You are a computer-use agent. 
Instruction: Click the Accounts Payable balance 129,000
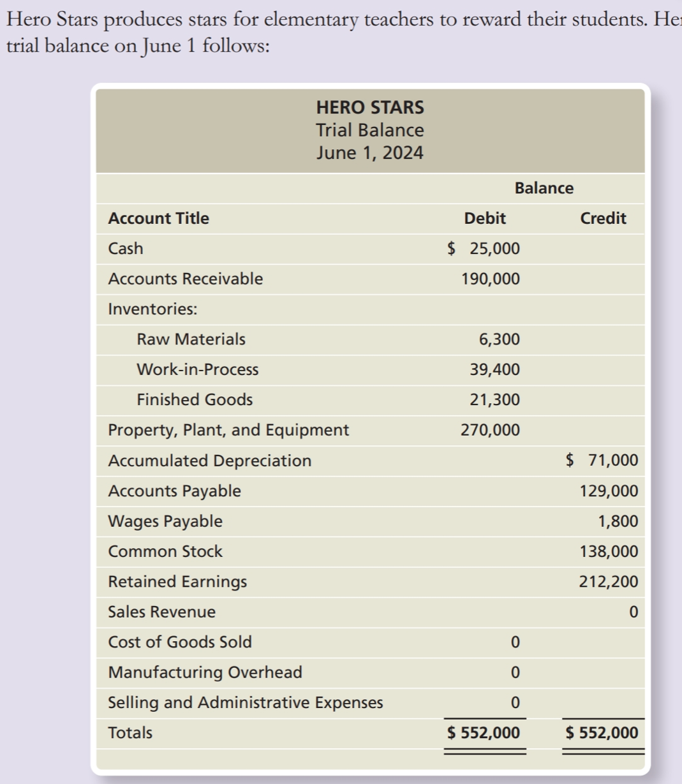pos(612,491)
